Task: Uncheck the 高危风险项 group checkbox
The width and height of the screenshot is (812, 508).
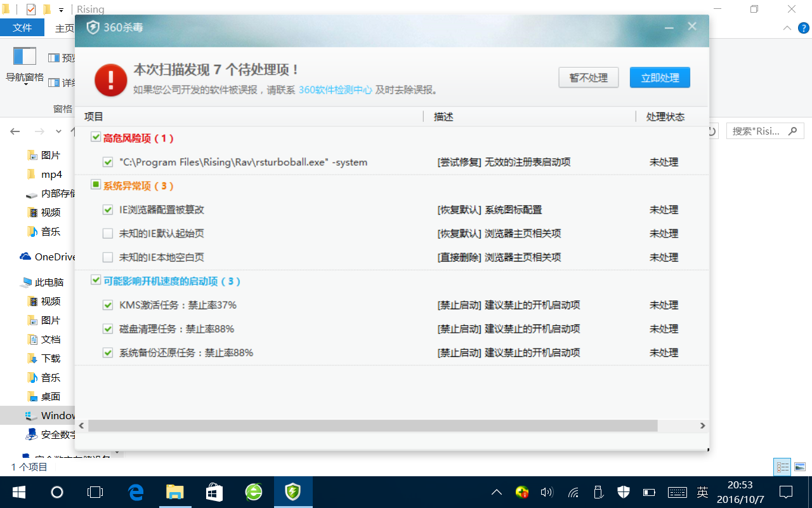Action: coord(96,137)
